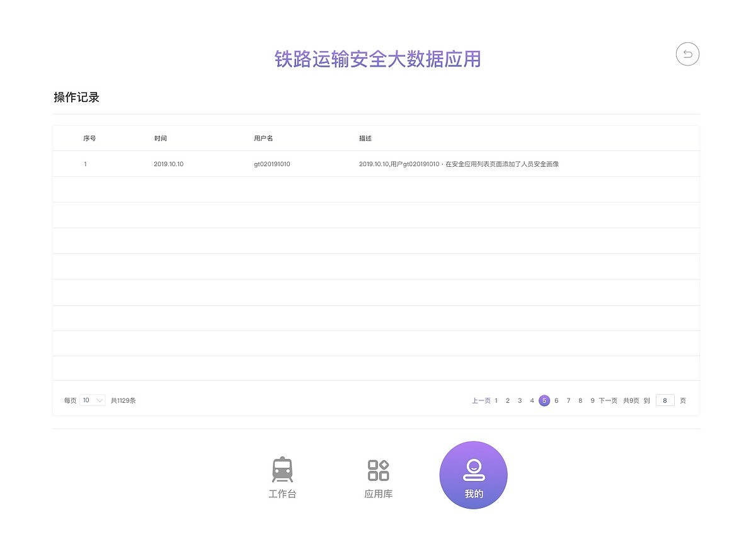Click the highlighted page 5 button
The height and width of the screenshot is (537, 756).
pos(544,400)
